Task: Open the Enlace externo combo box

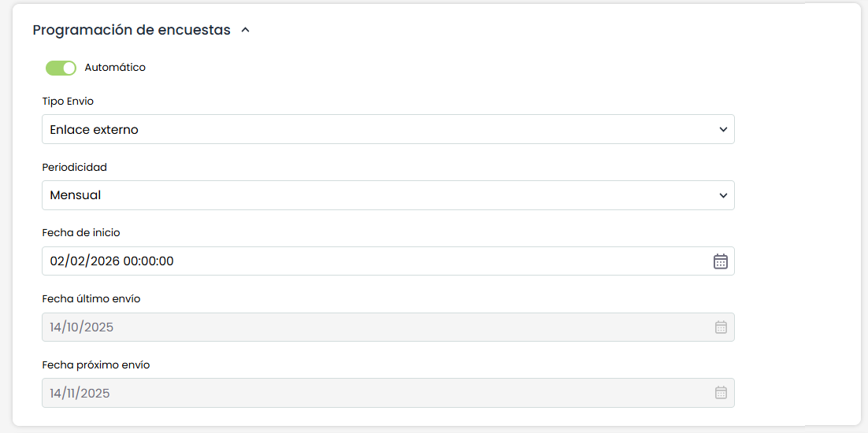Action: (x=378, y=130)
